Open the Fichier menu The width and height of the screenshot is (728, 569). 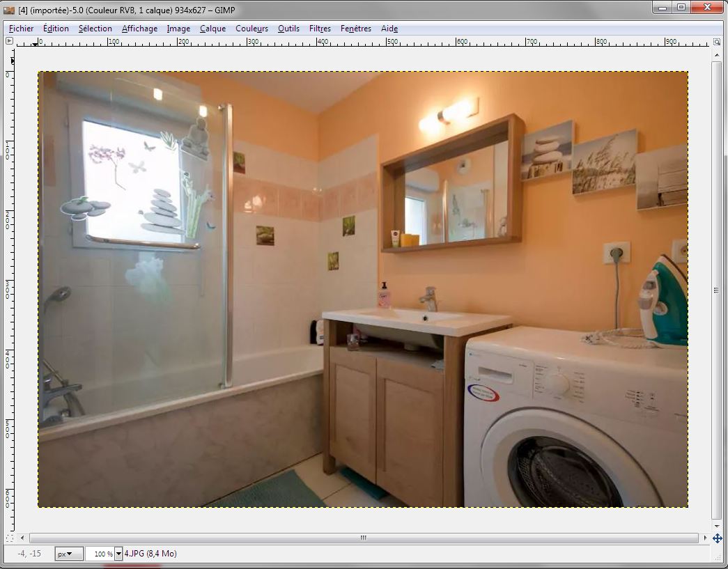(x=21, y=29)
